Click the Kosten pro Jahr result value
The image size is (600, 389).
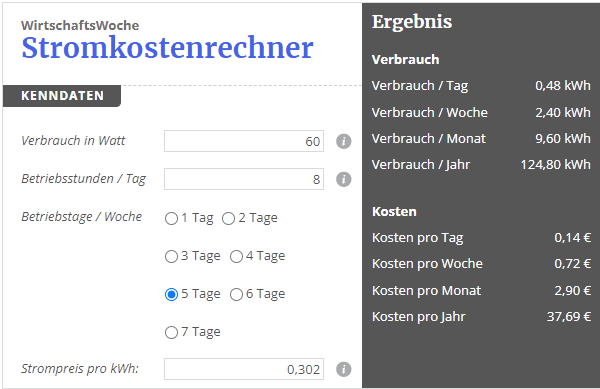point(569,316)
